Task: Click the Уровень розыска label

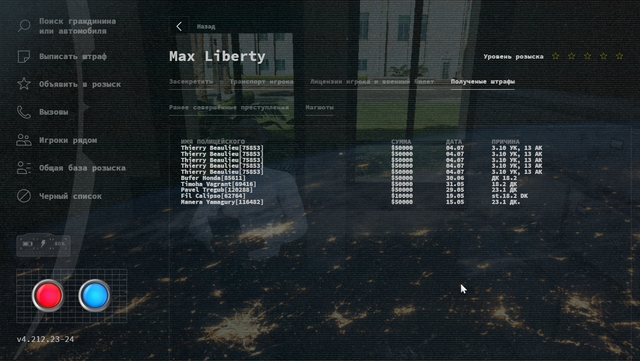Action: [513, 56]
